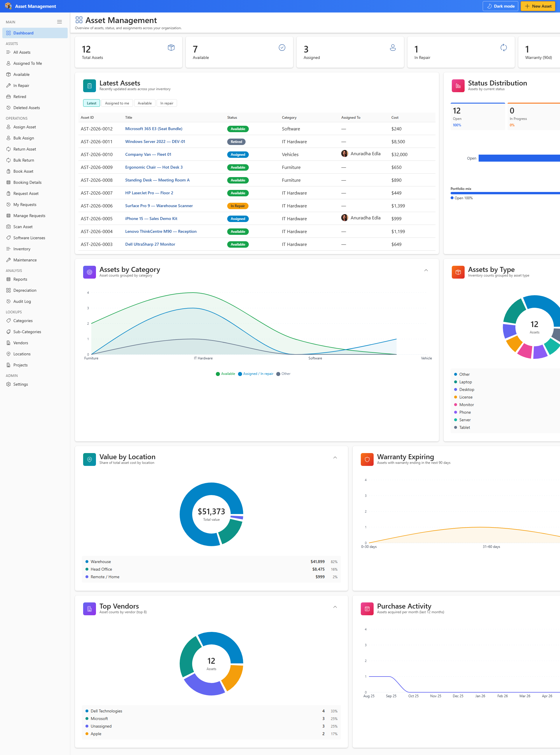Viewport: 560px width, 755px height.
Task: Open Software Licenses in the sidebar
Action: tap(35, 238)
